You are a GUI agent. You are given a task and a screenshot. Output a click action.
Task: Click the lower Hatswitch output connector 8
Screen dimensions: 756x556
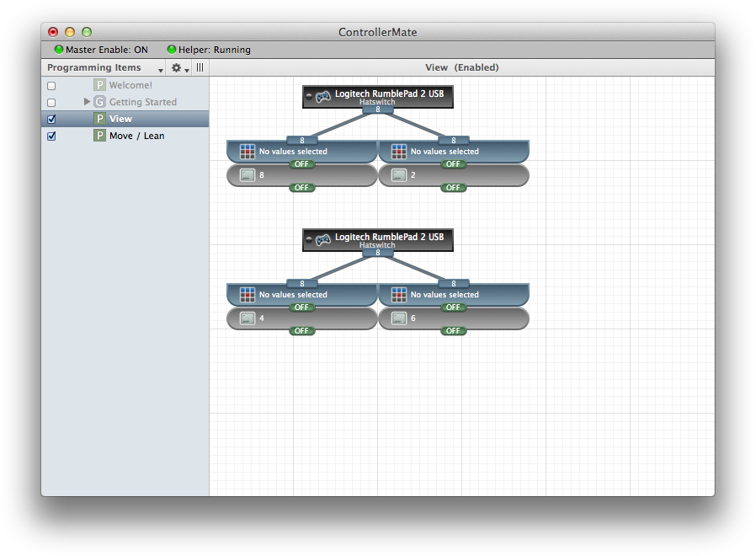[x=378, y=253]
